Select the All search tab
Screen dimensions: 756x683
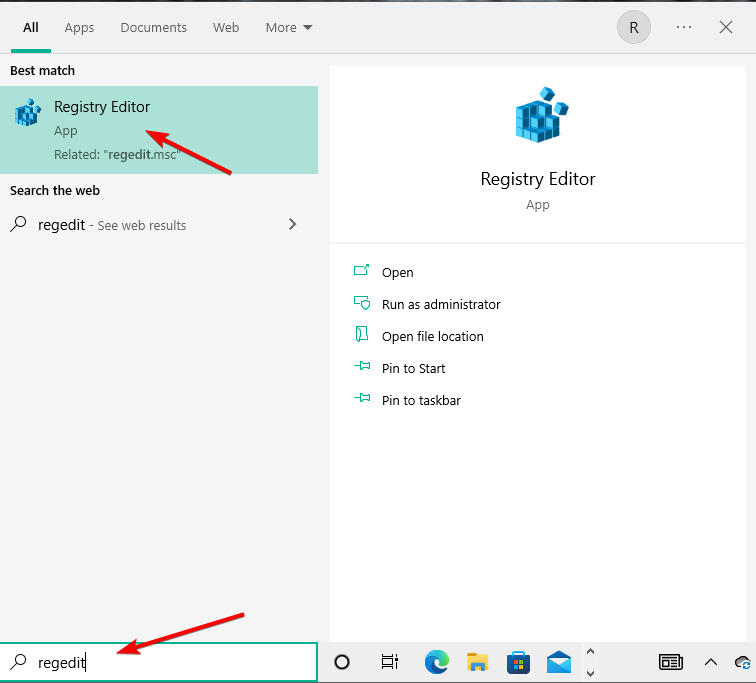[31, 27]
